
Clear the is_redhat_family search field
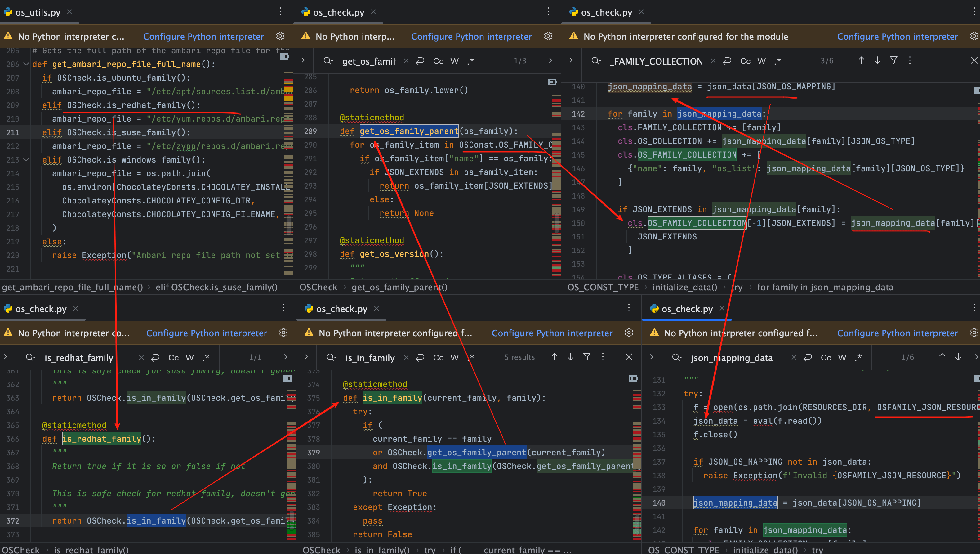tap(141, 357)
